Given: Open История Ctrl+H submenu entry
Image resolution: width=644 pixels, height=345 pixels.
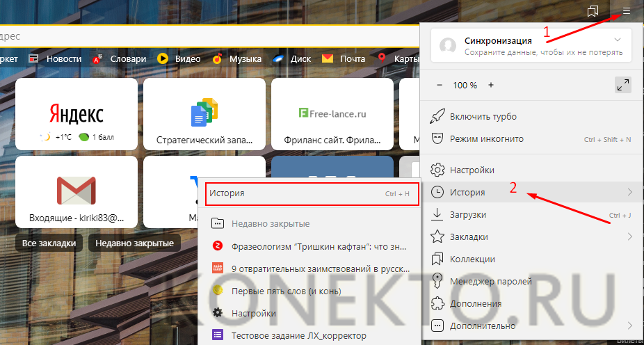Looking at the screenshot, I should (312, 193).
